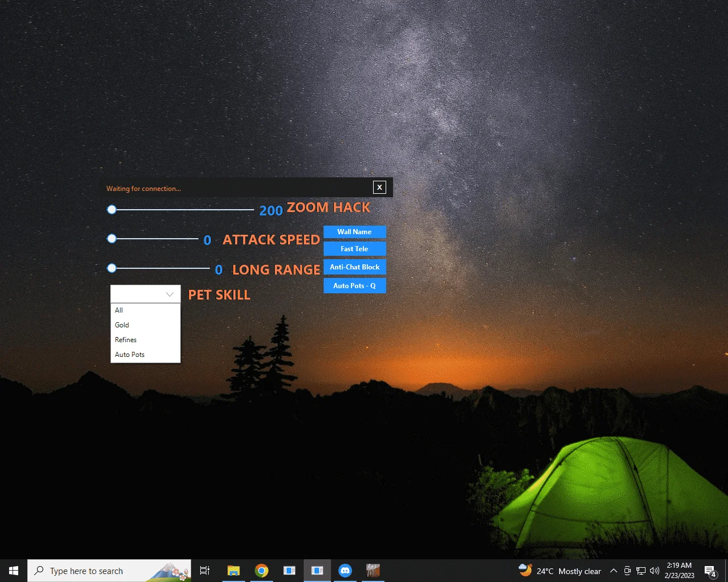
Task: Click the ZOOM HACK label
Action: (x=329, y=208)
